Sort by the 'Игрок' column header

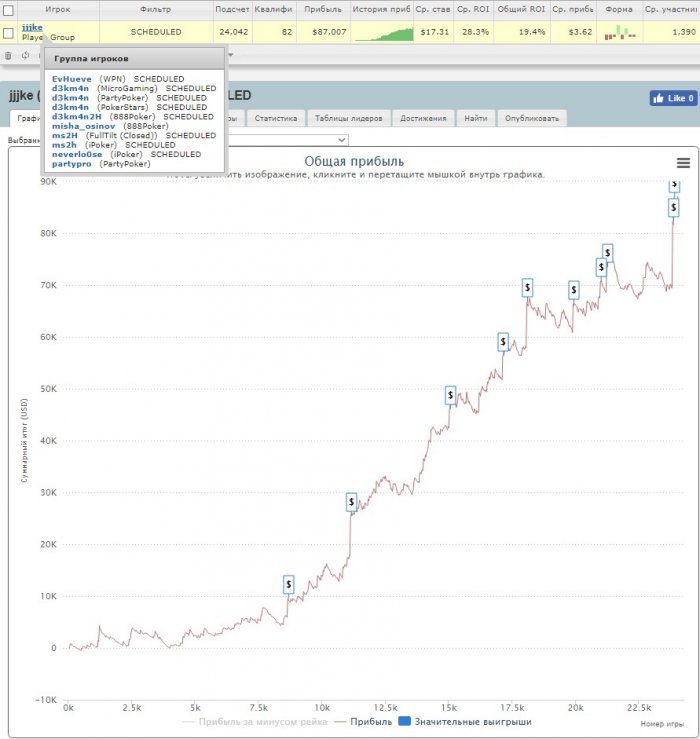click(x=58, y=9)
